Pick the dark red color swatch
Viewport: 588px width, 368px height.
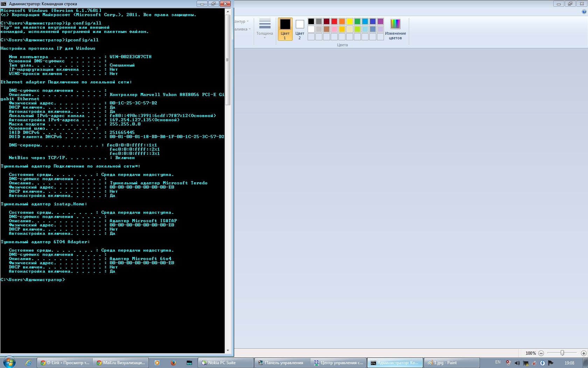[x=327, y=21]
